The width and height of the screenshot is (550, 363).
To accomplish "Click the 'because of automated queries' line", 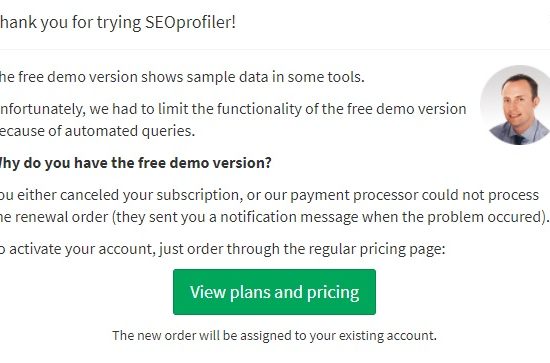I will pyautogui.click(x=97, y=131).
